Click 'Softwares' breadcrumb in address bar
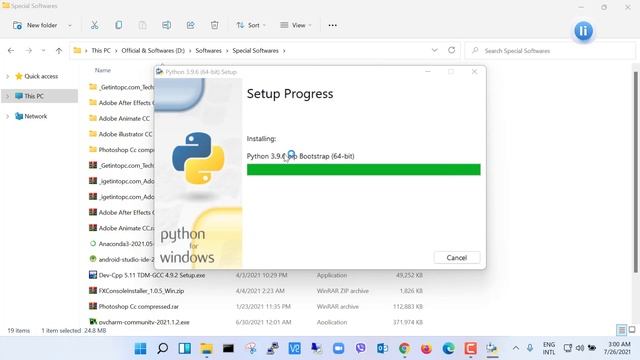The height and width of the screenshot is (360, 640). coord(208,51)
